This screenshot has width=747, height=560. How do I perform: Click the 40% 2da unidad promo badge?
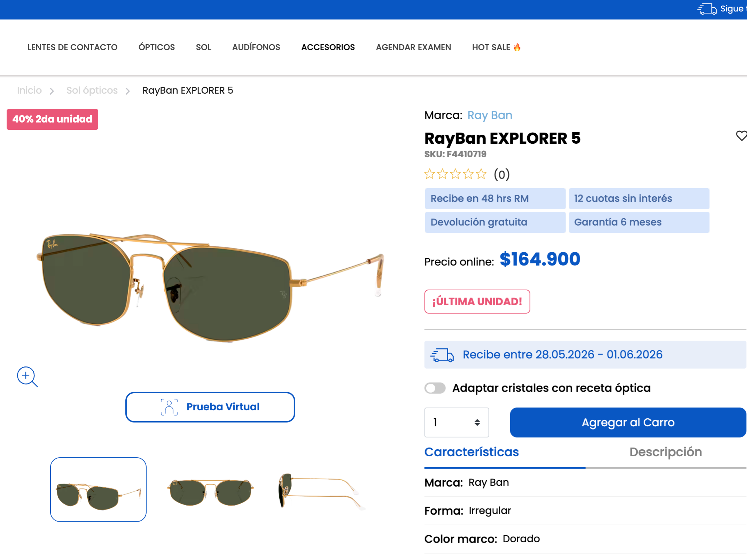[x=52, y=119]
